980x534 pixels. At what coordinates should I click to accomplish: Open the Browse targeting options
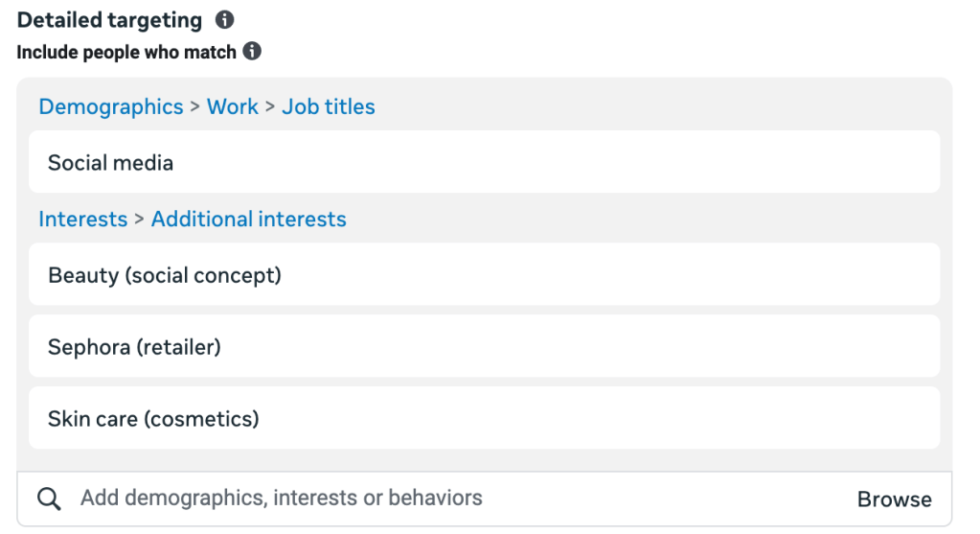(895, 499)
